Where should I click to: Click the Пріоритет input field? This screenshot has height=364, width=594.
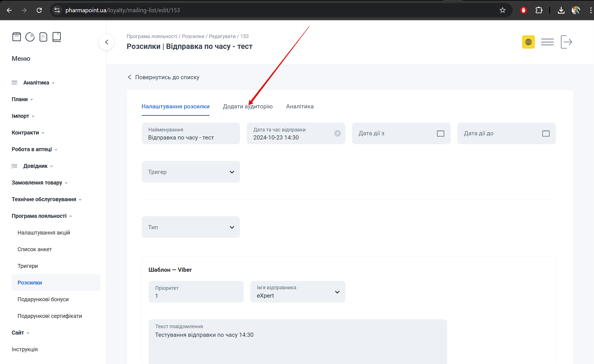coord(196,292)
